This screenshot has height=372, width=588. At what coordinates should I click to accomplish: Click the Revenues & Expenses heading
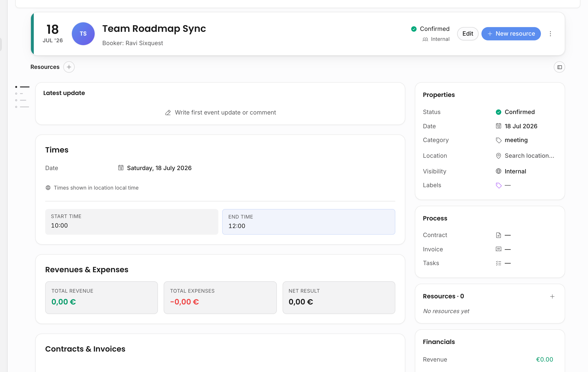coord(86,270)
